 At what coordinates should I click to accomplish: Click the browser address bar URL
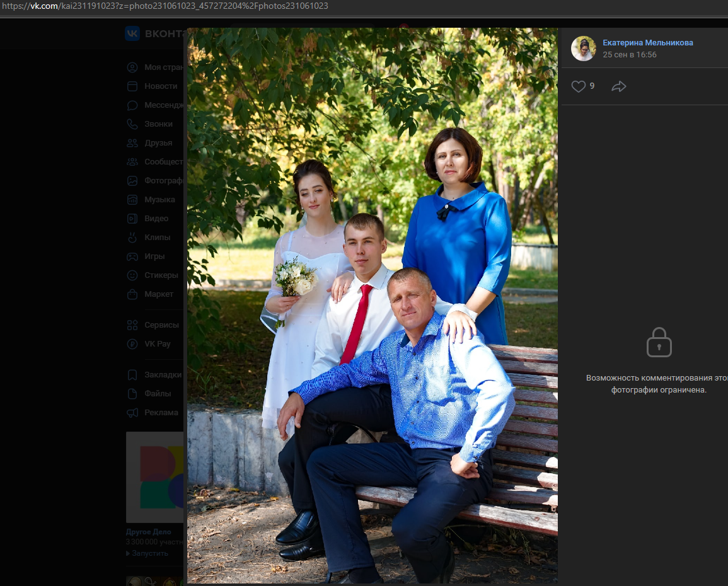(x=165, y=6)
